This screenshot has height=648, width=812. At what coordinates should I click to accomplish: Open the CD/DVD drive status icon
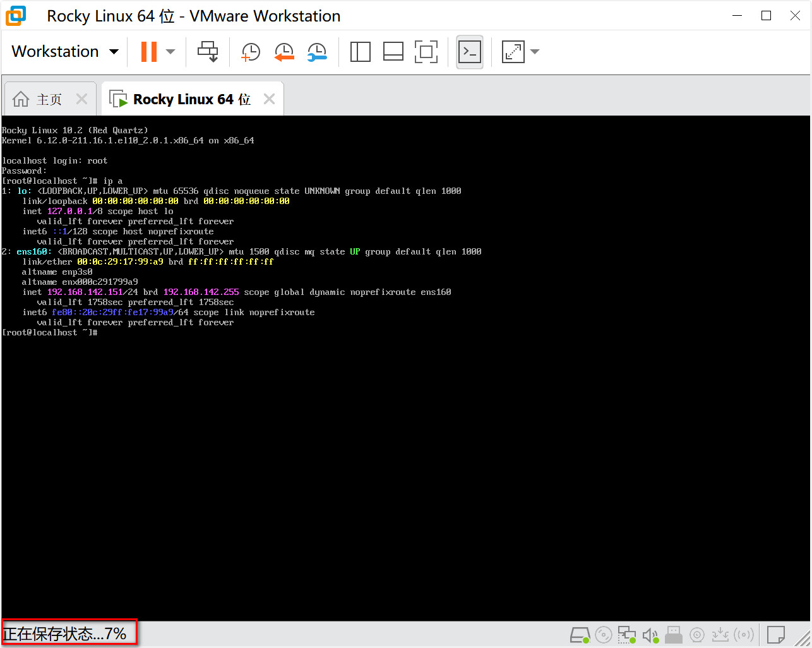[604, 635]
